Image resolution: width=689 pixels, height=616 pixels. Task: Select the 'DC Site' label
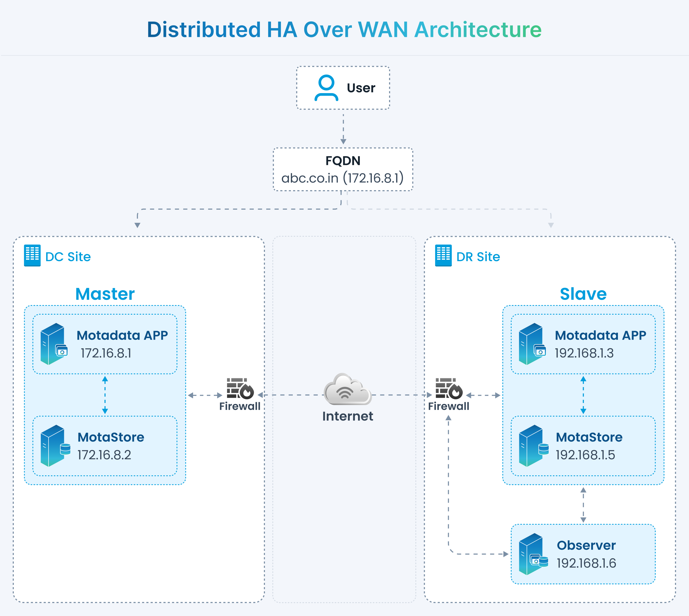point(68,257)
